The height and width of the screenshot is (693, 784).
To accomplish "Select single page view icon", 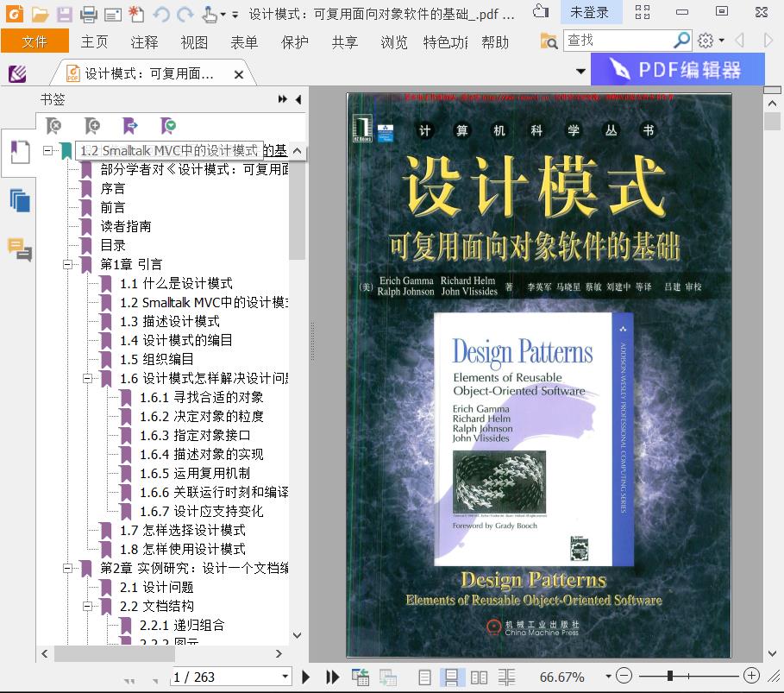I will click(424, 677).
